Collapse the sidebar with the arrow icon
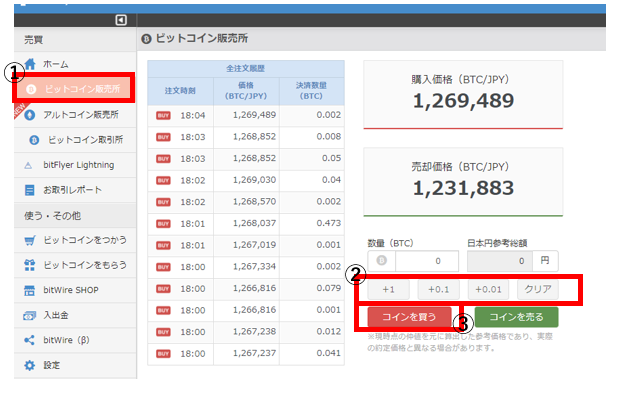The height and width of the screenshot is (396, 619). point(121,20)
